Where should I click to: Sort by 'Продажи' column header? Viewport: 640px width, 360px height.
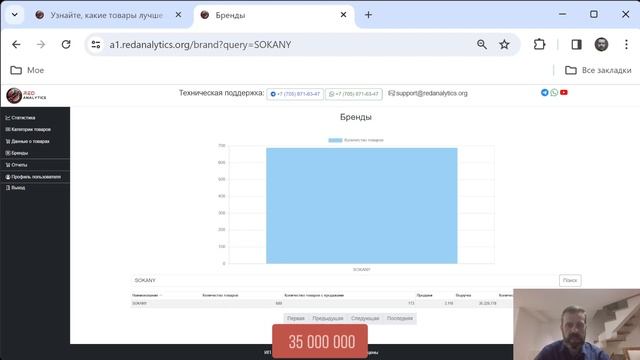[424, 295]
